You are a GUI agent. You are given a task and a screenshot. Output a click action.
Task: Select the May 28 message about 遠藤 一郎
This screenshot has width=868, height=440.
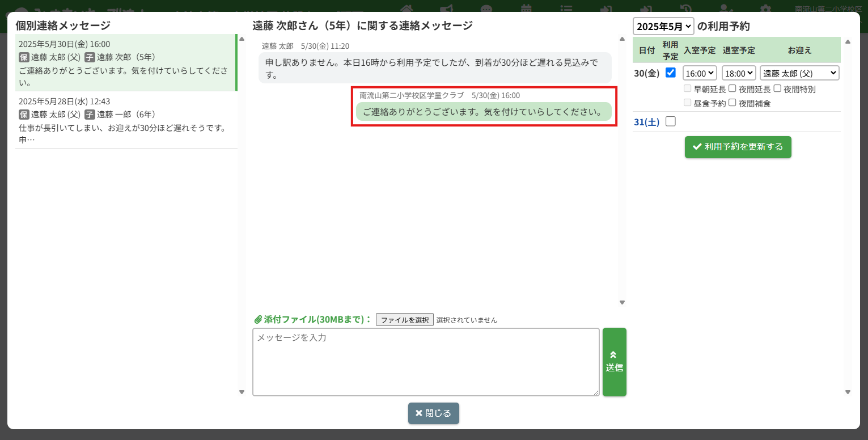tap(126, 120)
